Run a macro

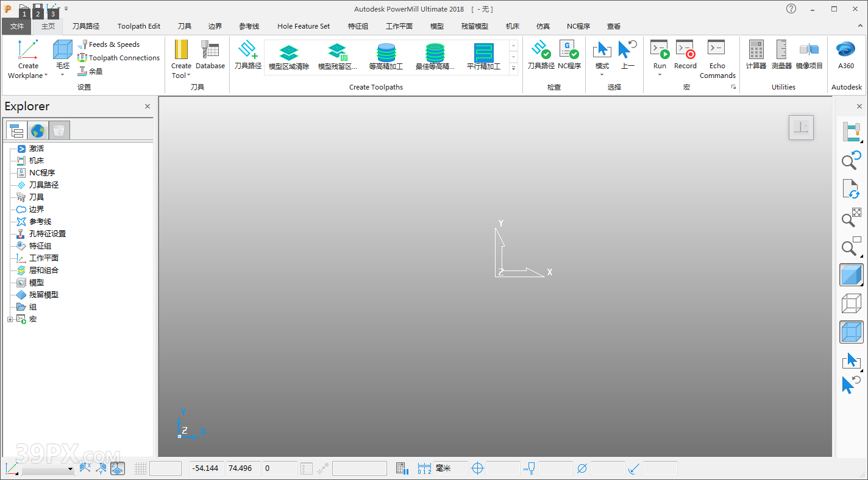pyautogui.click(x=660, y=50)
